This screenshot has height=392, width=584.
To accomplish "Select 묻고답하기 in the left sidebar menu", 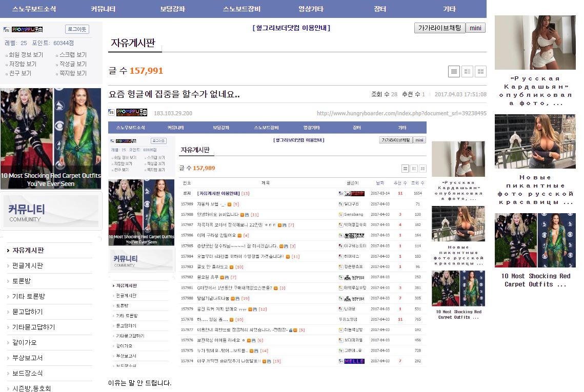I will click(x=28, y=312).
